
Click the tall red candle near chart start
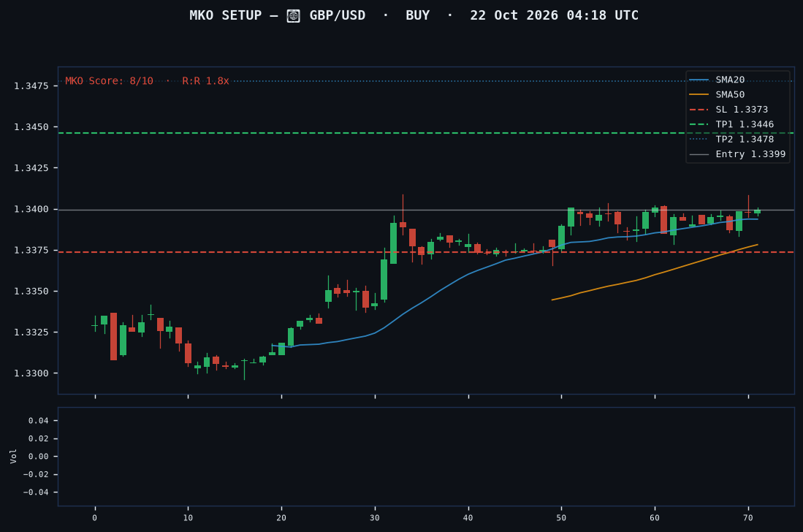coord(114,336)
